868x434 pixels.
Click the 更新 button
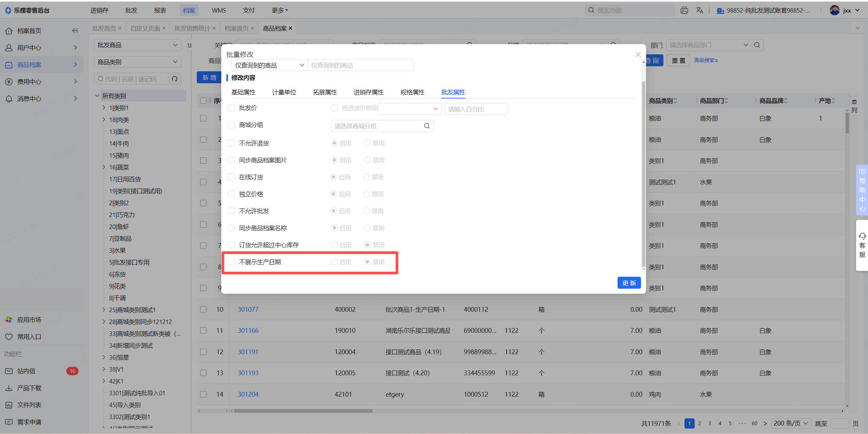629,283
